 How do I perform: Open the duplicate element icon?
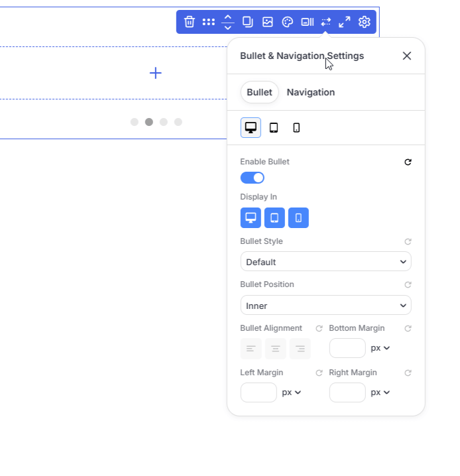(x=248, y=22)
